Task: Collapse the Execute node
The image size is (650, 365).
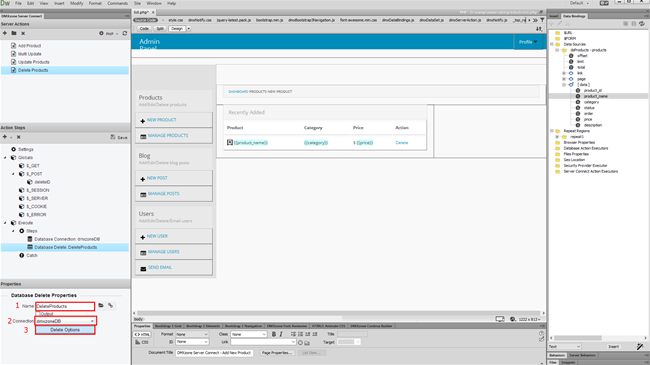Action: click(x=5, y=223)
